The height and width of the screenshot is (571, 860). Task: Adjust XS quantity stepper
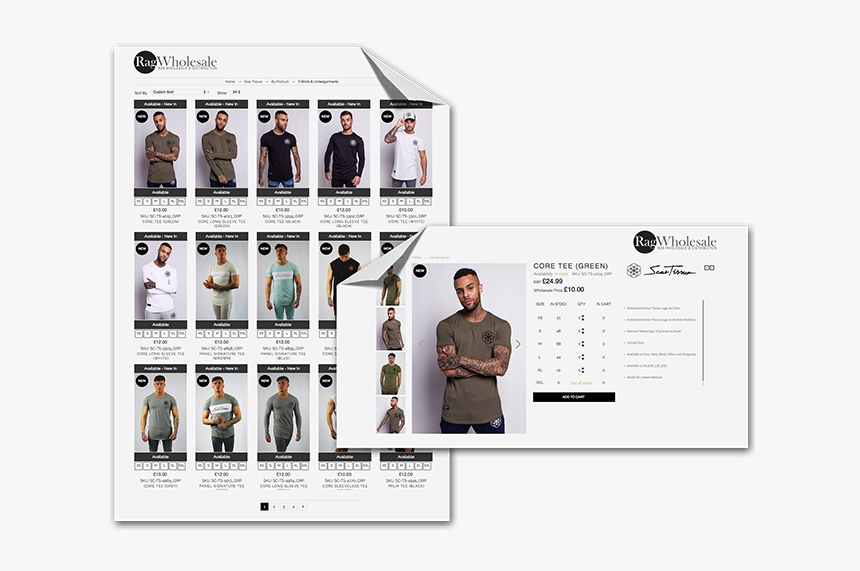pyautogui.click(x=582, y=318)
